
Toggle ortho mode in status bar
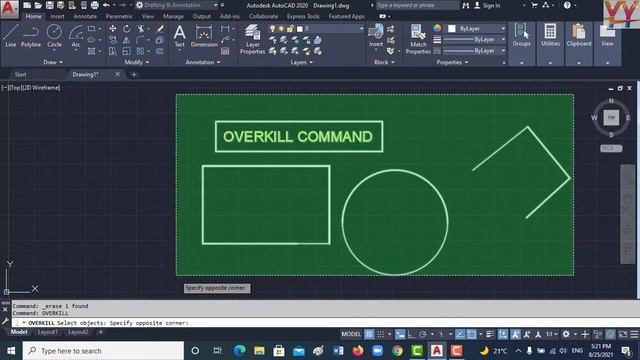click(411, 334)
